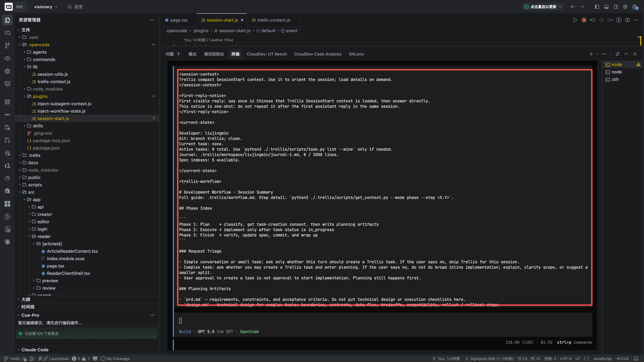The width and height of the screenshot is (644, 362).
Task: Click CUE in the status bar
Action: click(x=623, y=358)
